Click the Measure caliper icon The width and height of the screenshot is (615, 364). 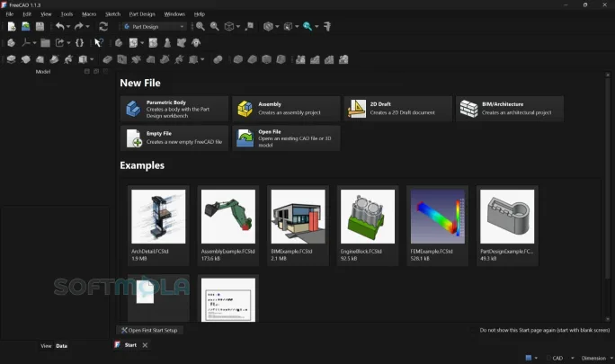click(327, 26)
